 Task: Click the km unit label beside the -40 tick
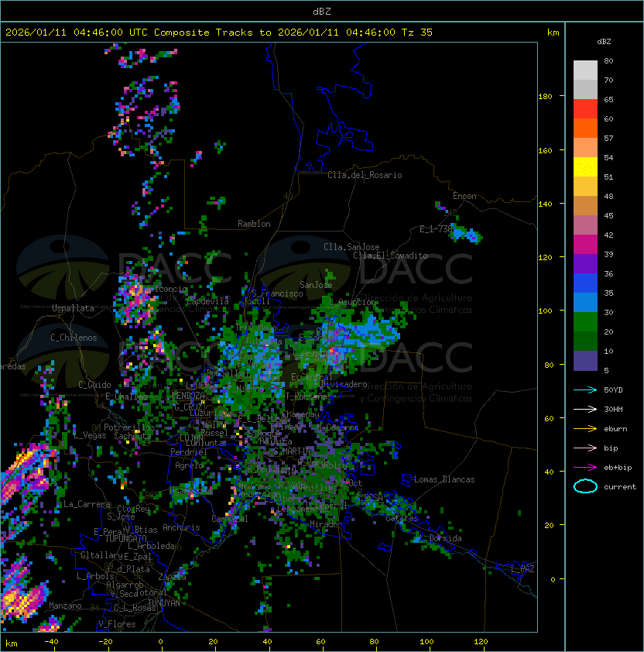[x=12, y=643]
